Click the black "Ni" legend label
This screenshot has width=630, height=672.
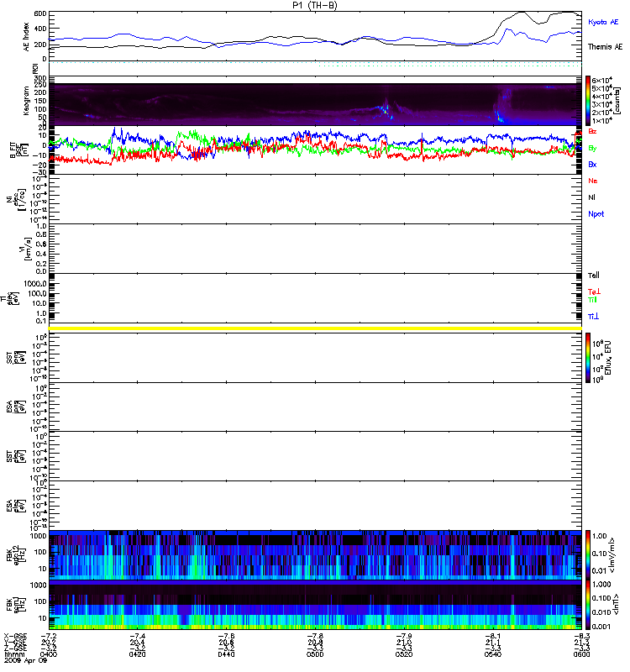[591, 197]
